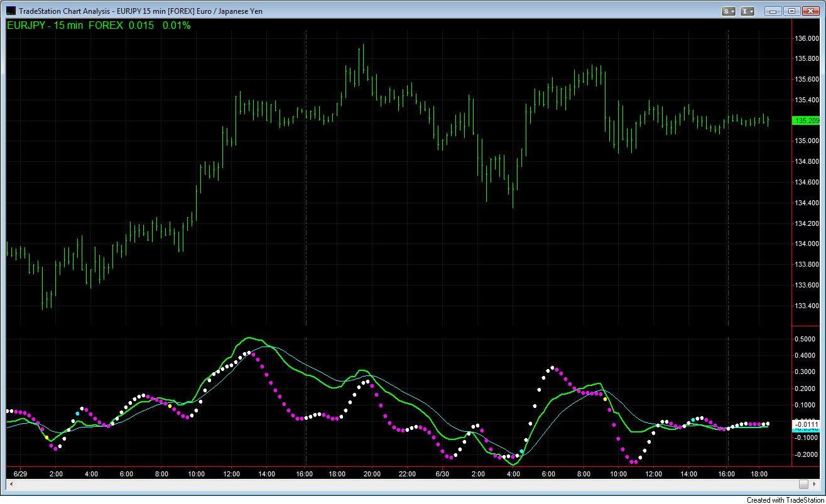826x504 pixels.
Task: Click the TradeStation Chart Analysis window icon
Action: tap(10, 11)
